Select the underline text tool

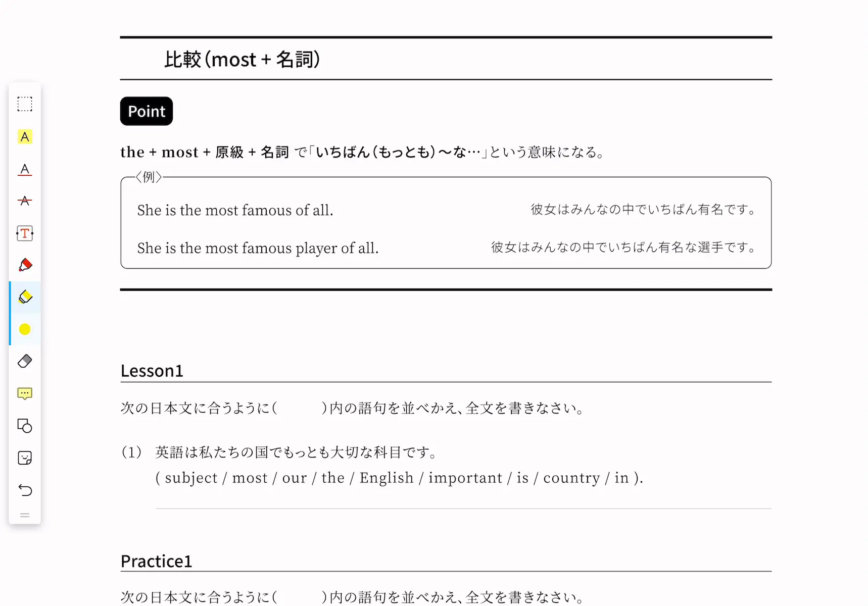click(25, 169)
